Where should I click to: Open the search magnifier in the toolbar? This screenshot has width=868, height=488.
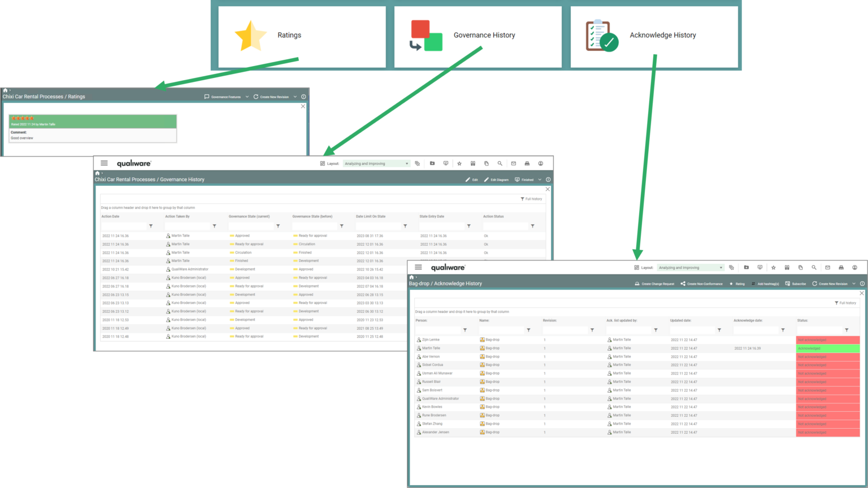500,163
